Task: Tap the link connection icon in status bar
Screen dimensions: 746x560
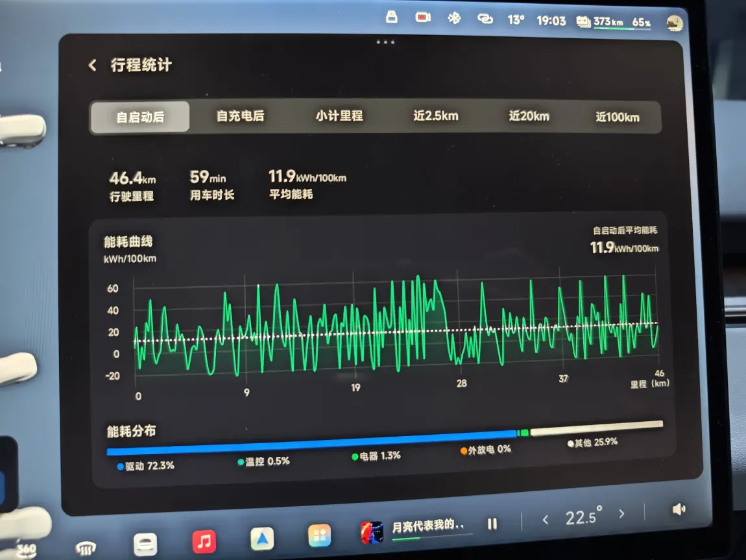Action: coord(485,19)
